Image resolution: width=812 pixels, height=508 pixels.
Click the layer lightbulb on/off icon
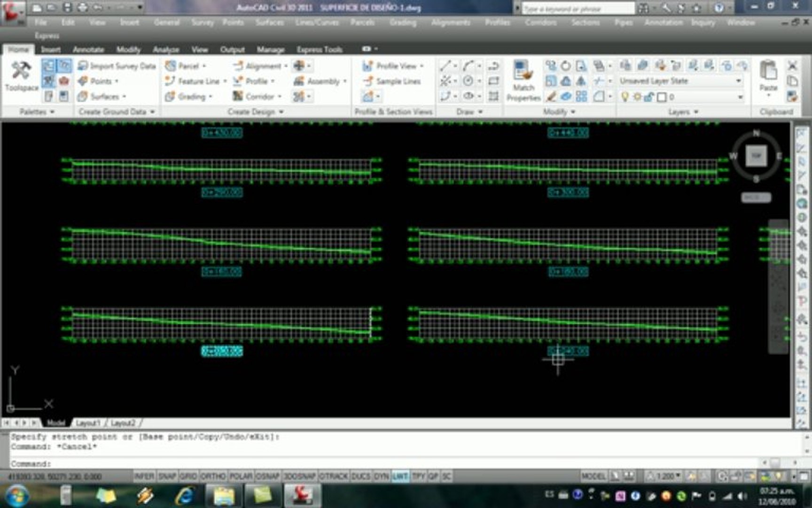click(x=625, y=97)
